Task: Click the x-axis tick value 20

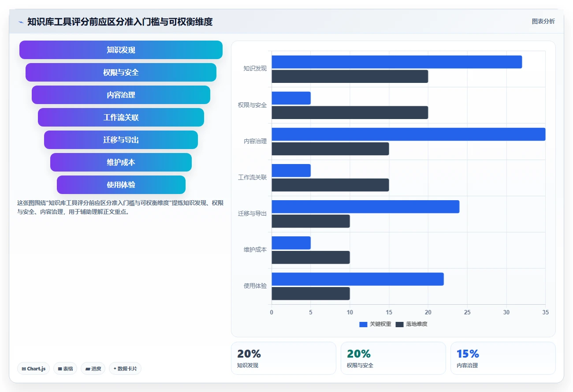Action: tap(428, 312)
